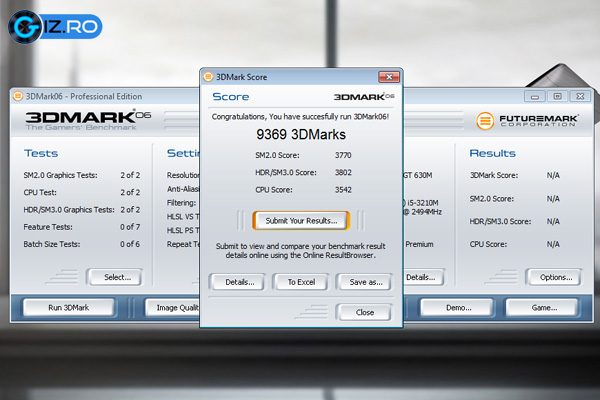This screenshot has width=600, height=400.
Task: Click the Tests heading
Action: pos(41,153)
